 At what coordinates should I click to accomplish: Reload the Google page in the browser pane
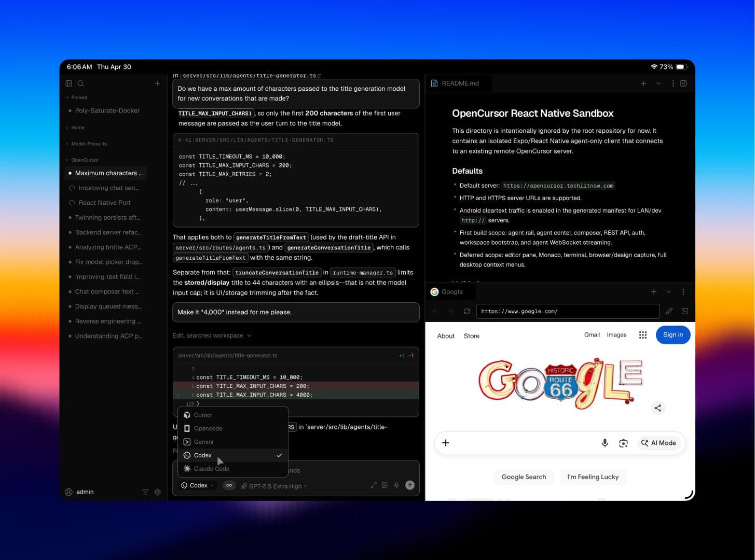[x=467, y=311]
